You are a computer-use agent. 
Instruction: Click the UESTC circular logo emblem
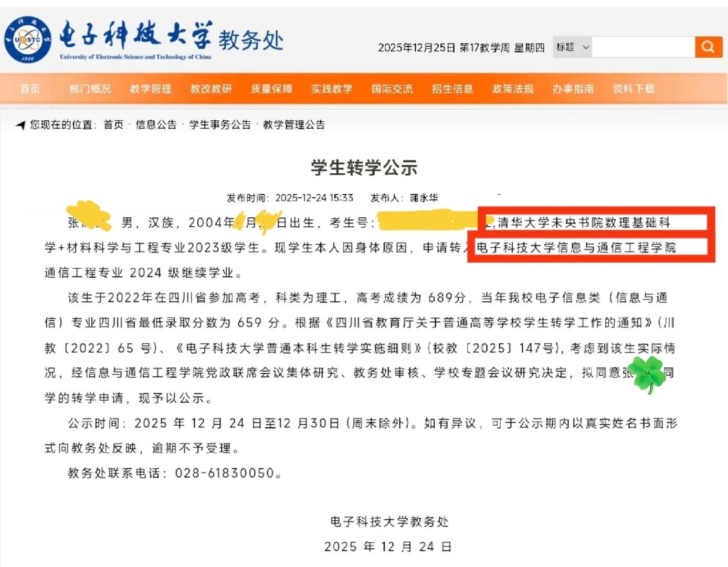(27, 40)
